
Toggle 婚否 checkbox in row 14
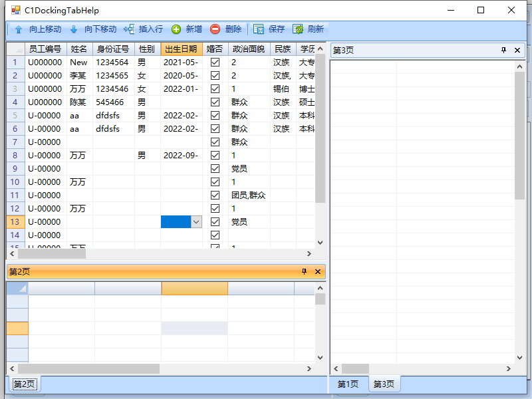(215, 235)
